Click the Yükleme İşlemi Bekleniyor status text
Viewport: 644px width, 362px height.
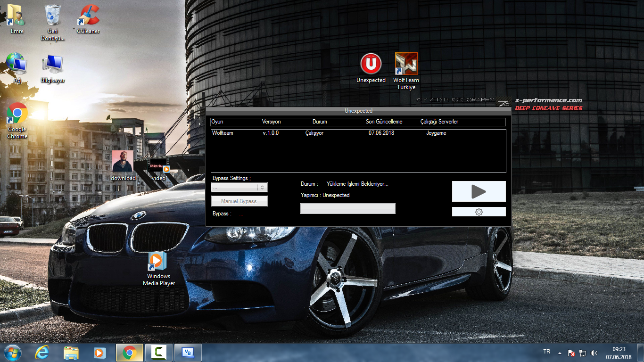pos(357,184)
